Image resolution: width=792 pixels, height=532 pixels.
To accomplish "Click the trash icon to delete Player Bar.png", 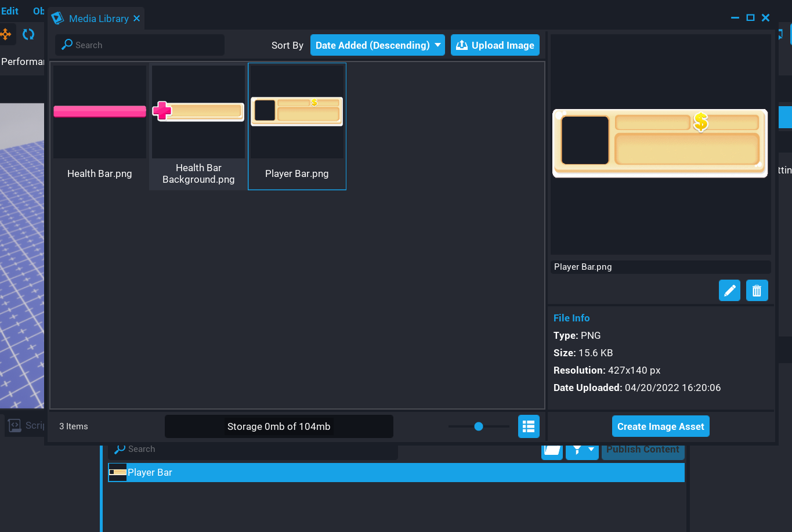I will tap(757, 290).
